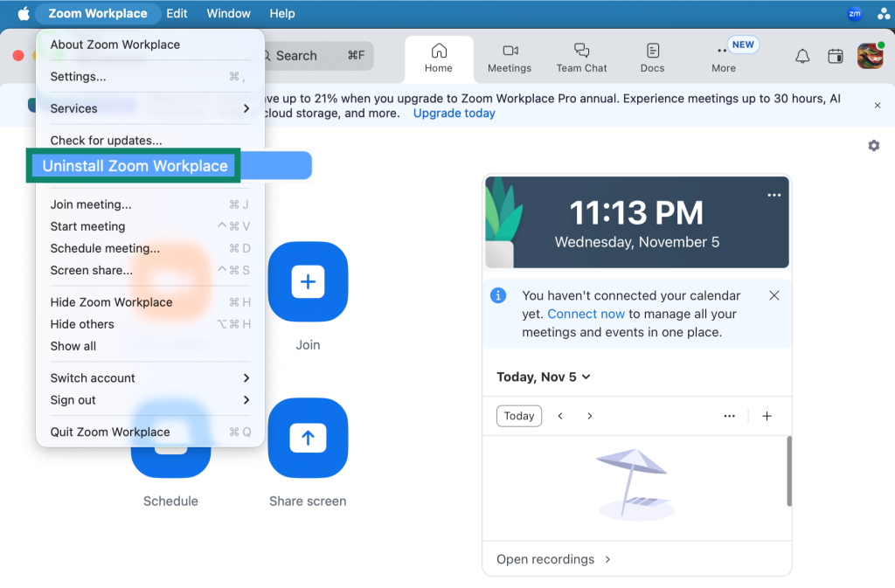895x588 pixels.
Task: Open the clock card three-dot menu
Action: [774, 196]
